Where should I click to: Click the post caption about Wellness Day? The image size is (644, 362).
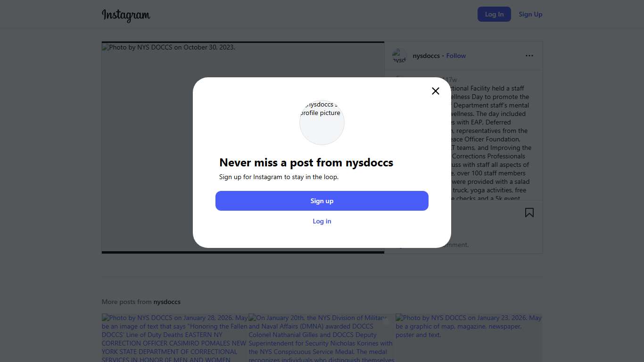point(490,141)
